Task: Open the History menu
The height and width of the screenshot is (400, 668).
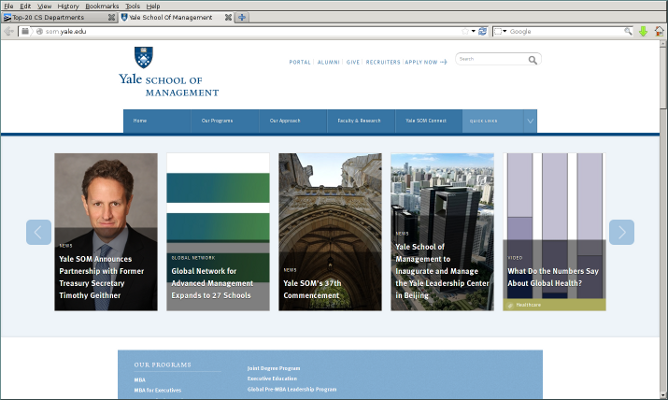Action: 68,6
